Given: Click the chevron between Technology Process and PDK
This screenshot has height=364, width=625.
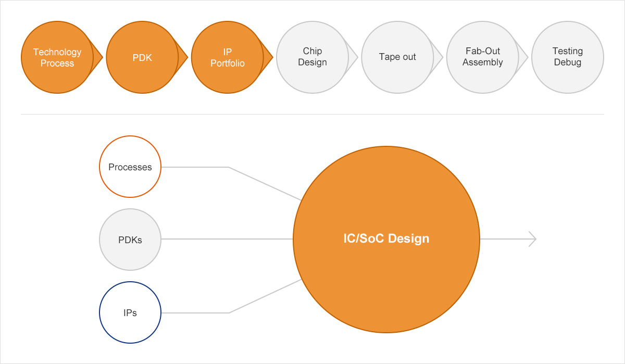Looking at the screenshot, I should coord(98,57).
